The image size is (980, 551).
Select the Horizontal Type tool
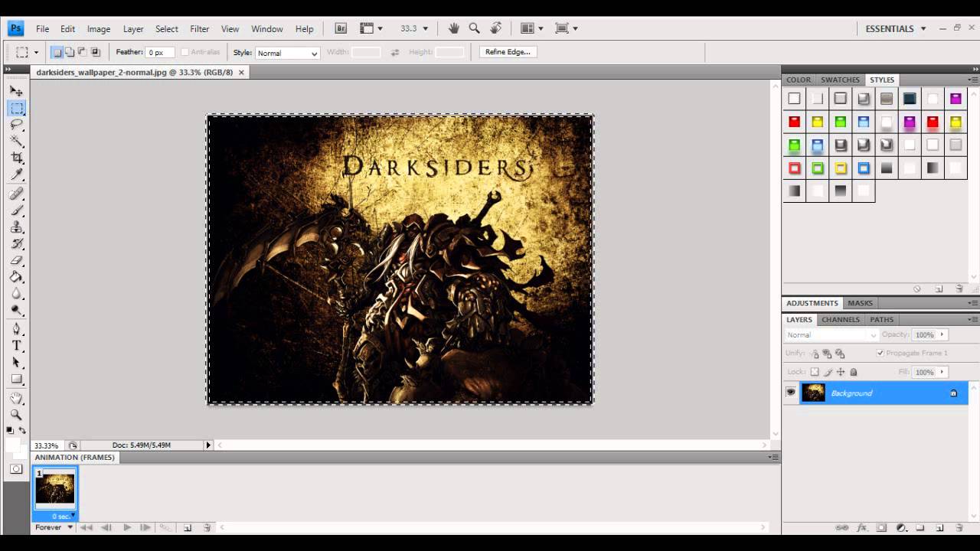[16, 346]
